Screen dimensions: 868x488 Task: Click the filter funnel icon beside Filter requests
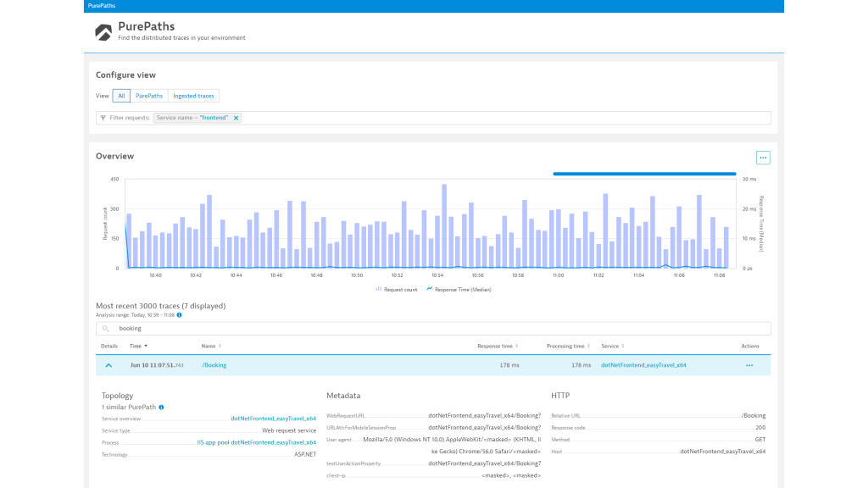pyautogui.click(x=103, y=118)
